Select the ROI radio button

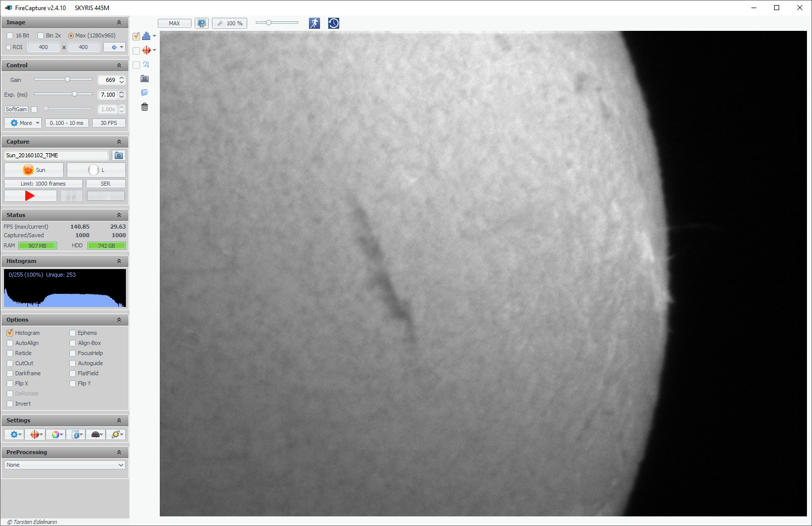tap(8, 47)
